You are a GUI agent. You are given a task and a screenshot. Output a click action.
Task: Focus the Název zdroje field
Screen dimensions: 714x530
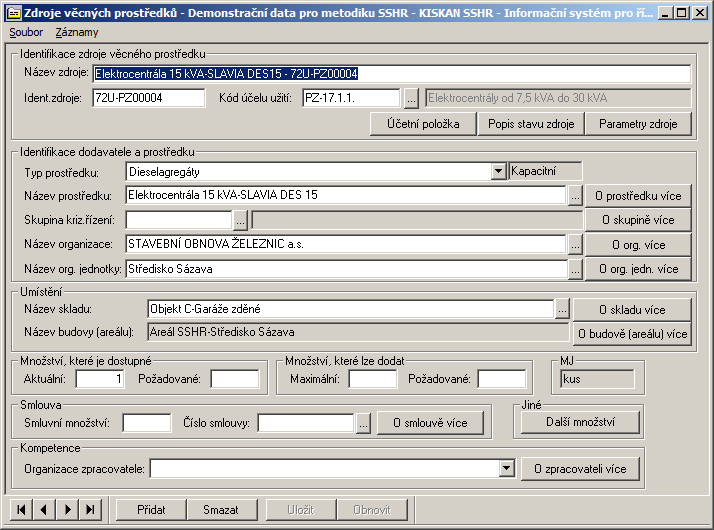pyautogui.click(x=392, y=74)
